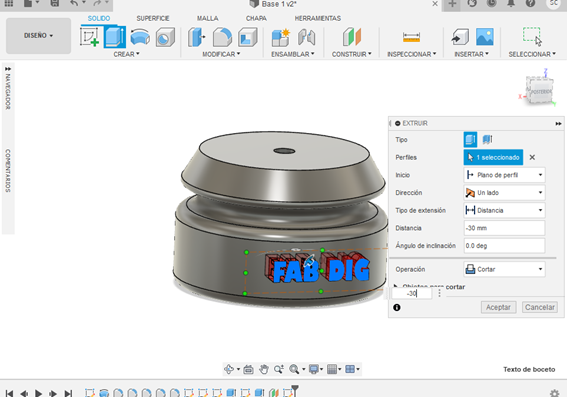Open the Operación 'Cortar' dropdown
Screen dimensions: 567x397
tap(504, 269)
